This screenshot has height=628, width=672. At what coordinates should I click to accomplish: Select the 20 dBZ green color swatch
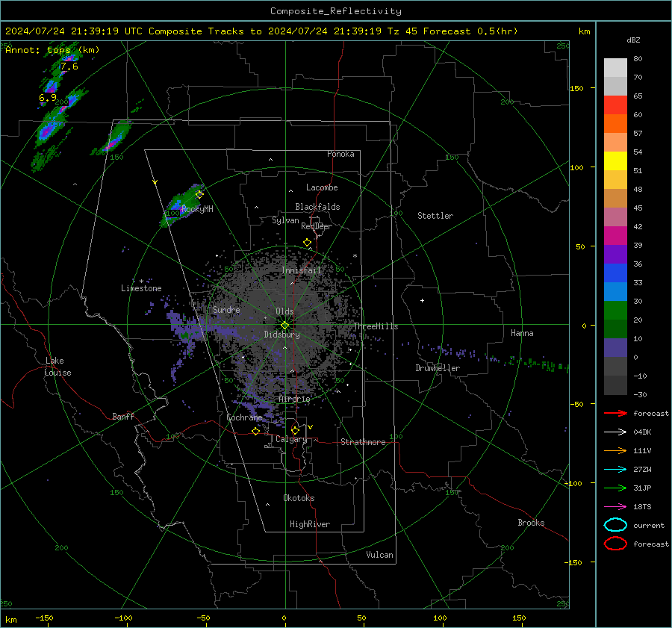[x=615, y=311]
